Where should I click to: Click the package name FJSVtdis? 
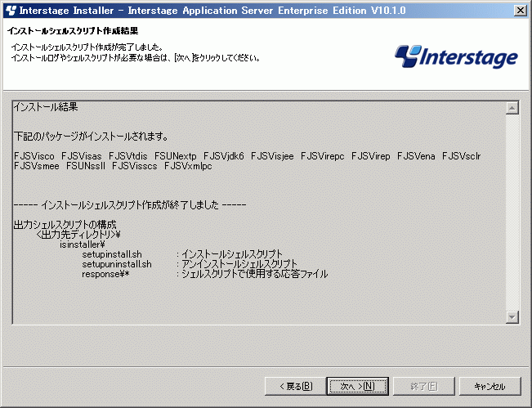[128, 156]
